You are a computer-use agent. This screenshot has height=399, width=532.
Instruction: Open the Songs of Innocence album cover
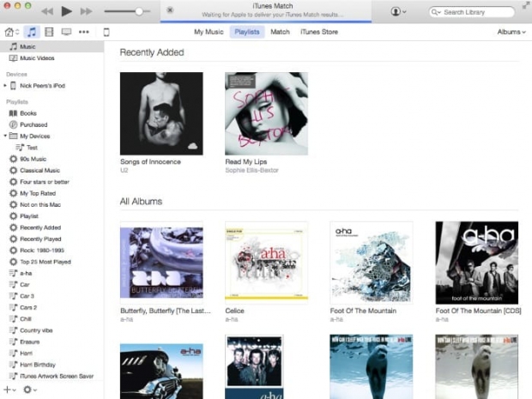161,113
